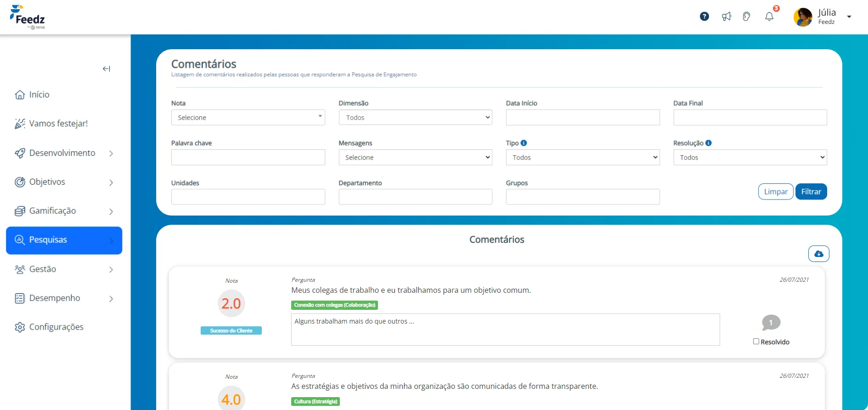Expand the Gamificação chevron
The image size is (868, 410).
coord(111,212)
